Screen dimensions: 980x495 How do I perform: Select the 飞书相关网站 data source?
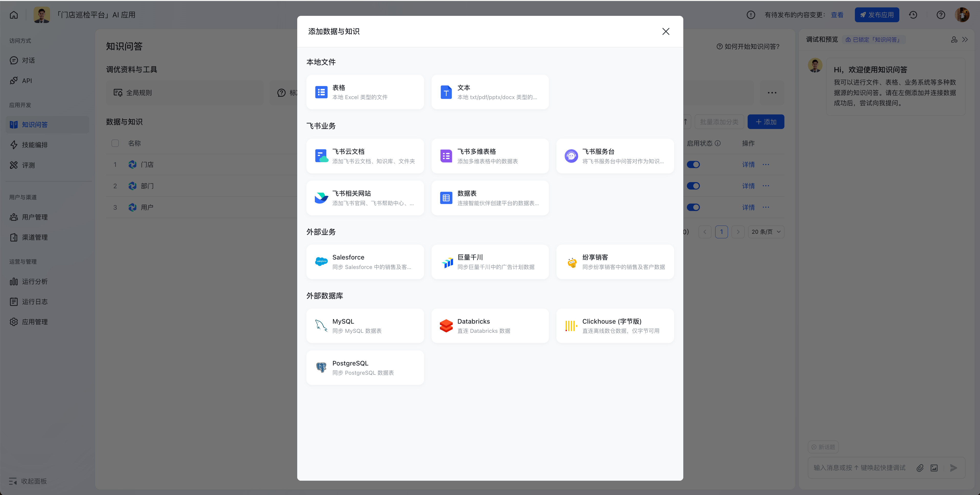365,198
